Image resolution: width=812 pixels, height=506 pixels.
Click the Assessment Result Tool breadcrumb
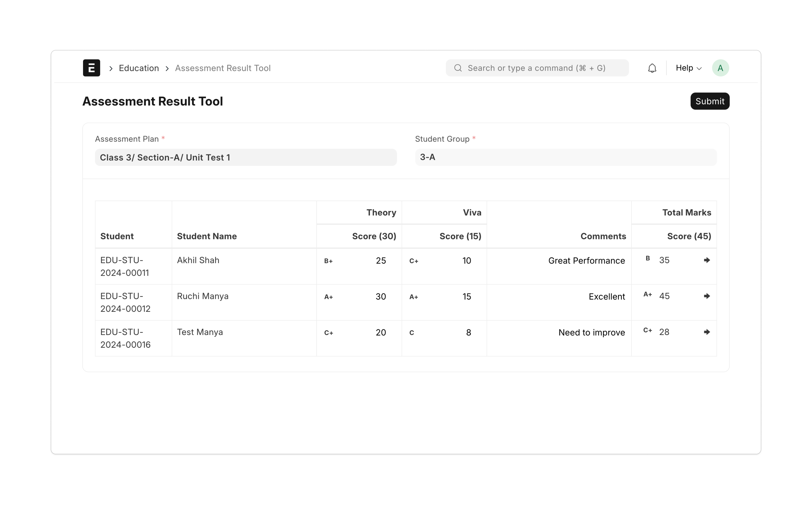(223, 68)
